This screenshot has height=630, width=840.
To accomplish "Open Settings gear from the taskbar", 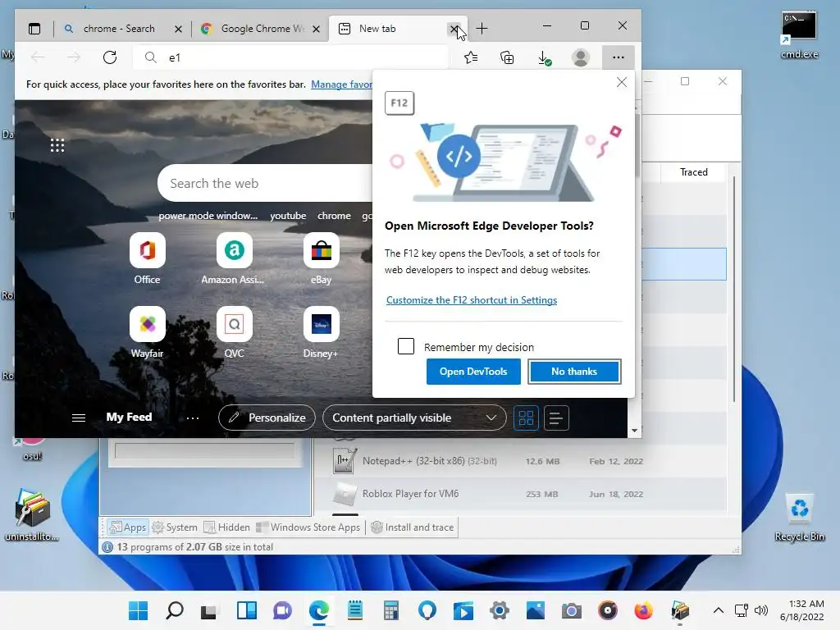I will click(x=500, y=610).
